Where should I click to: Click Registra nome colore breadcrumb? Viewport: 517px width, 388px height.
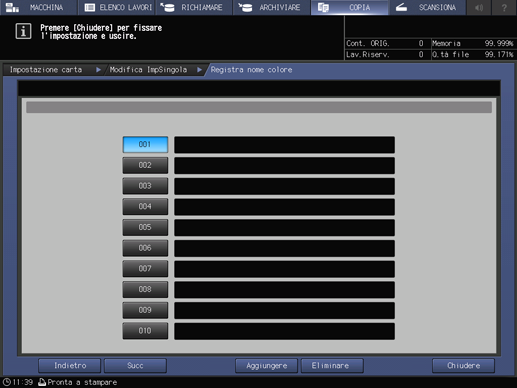[251, 70]
